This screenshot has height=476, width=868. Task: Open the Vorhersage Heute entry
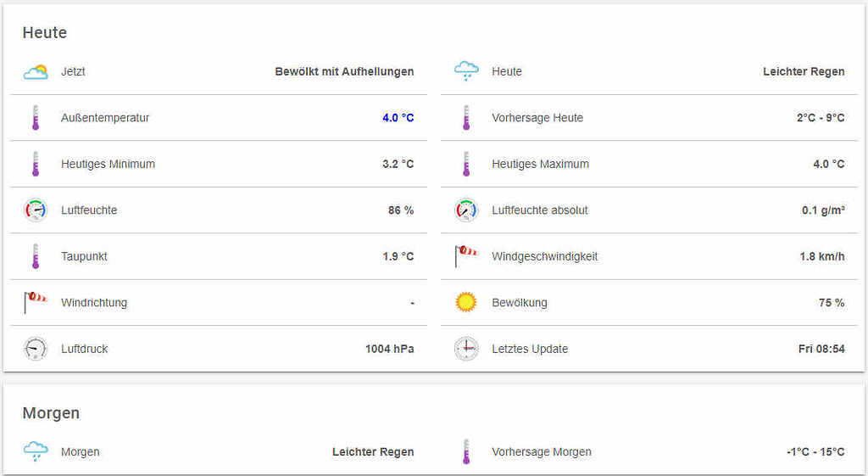537,118
